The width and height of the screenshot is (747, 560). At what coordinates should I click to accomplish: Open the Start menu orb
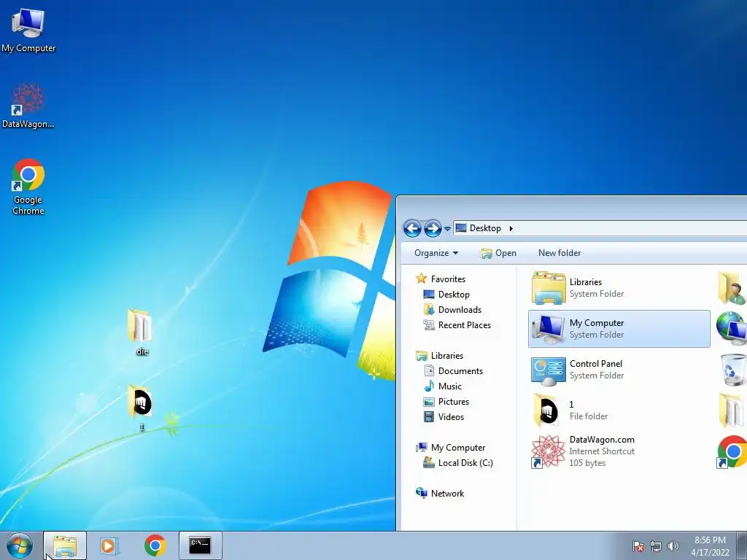pyautogui.click(x=20, y=545)
